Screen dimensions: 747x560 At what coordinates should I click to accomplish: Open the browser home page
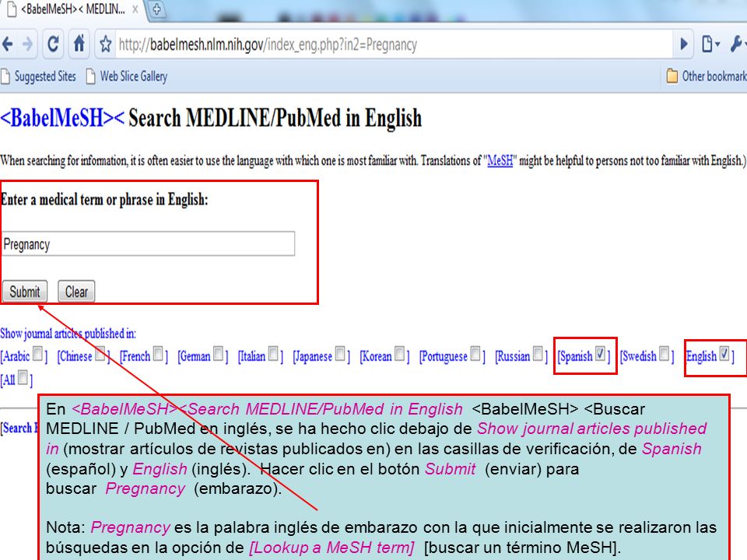[x=79, y=44]
